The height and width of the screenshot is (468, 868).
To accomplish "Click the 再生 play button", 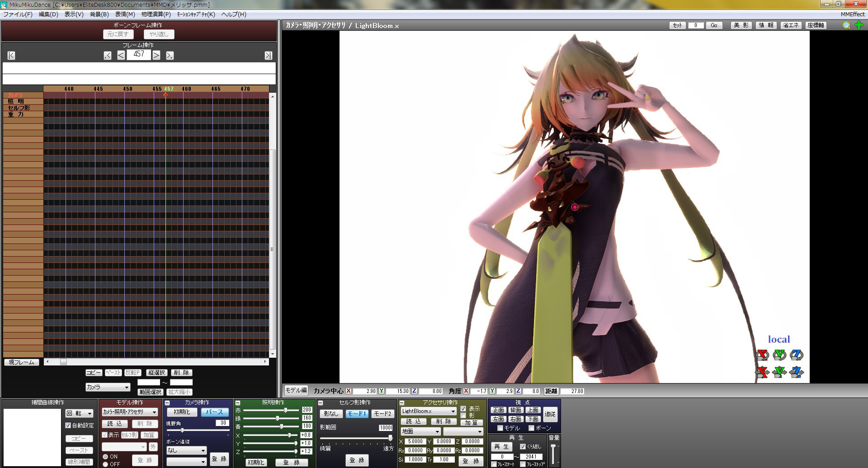I will pyautogui.click(x=501, y=447).
